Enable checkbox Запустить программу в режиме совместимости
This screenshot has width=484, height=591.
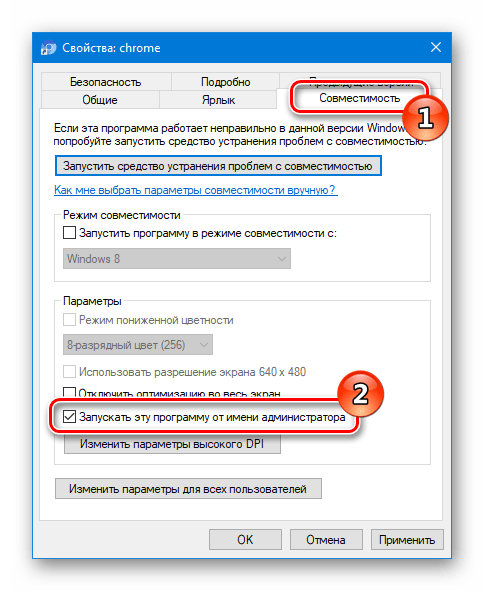[69, 233]
